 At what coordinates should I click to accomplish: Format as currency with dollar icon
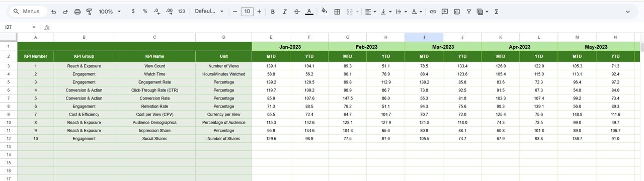pos(133,11)
